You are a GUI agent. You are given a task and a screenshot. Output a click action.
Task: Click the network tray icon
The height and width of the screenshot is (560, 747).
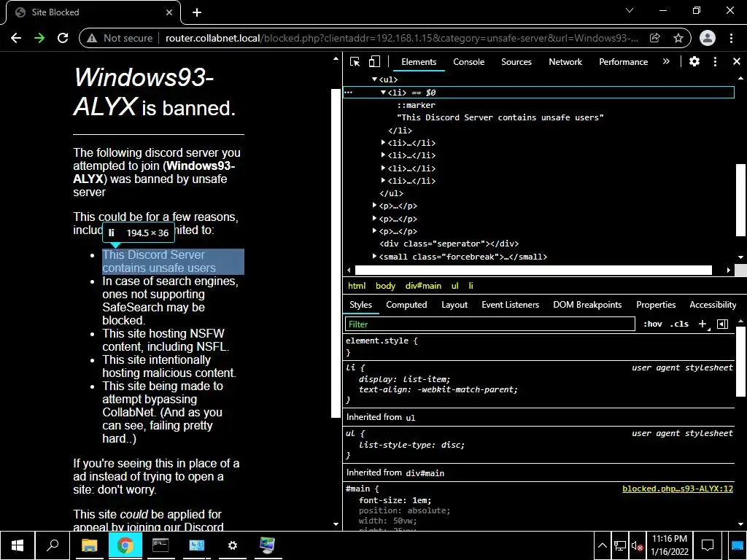click(620, 545)
